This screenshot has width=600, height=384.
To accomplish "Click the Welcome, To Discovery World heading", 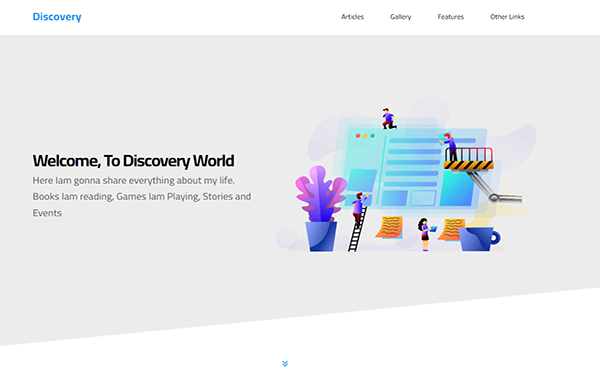I will pos(133,161).
